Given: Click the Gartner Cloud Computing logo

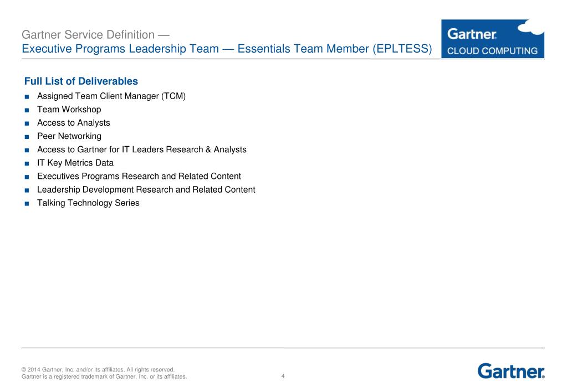Looking at the screenshot, I should (x=493, y=39).
